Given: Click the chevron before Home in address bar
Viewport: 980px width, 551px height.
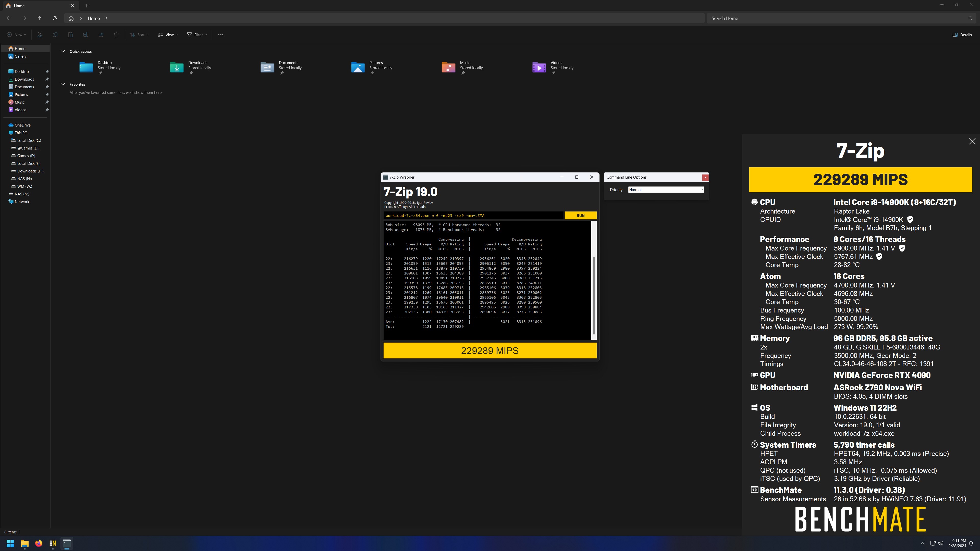Looking at the screenshot, I should (x=81, y=18).
